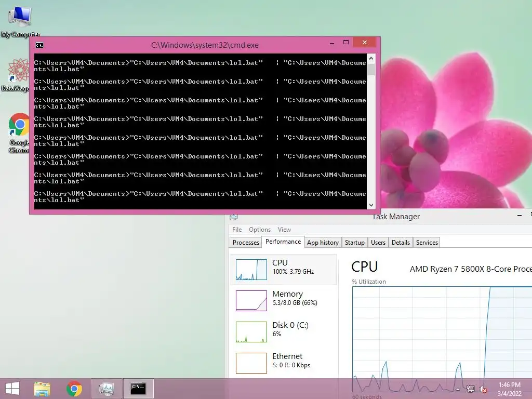Switch to the App history tab
The width and height of the screenshot is (532, 399).
click(323, 243)
